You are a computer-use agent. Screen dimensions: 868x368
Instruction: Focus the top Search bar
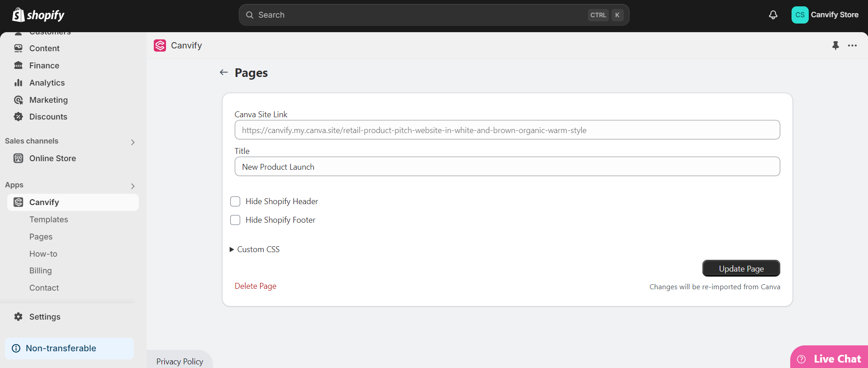(x=434, y=15)
